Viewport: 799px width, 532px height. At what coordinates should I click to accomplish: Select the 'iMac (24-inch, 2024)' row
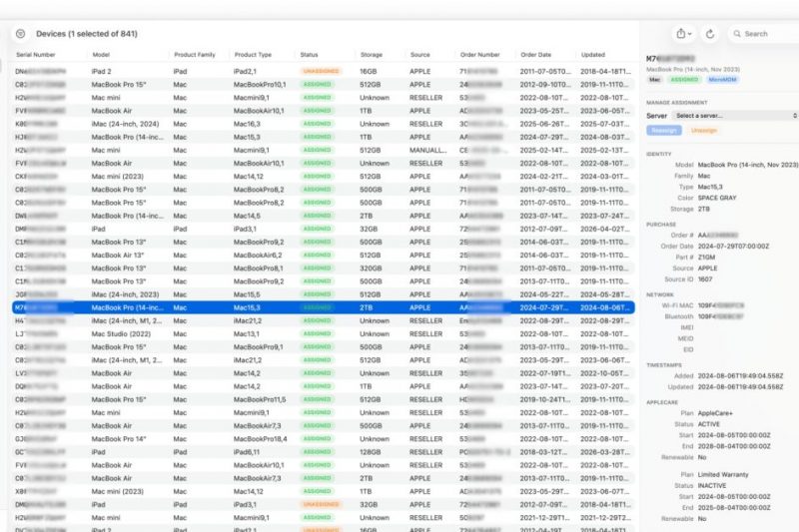324,124
